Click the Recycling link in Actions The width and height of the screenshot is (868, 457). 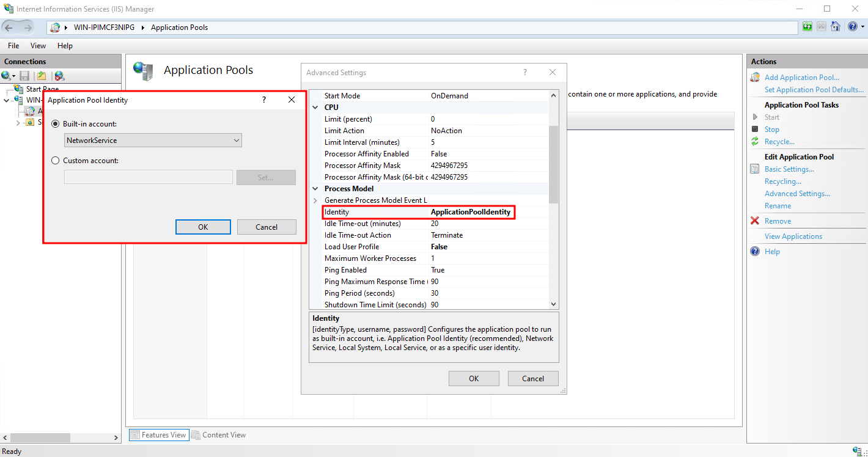pyautogui.click(x=783, y=181)
